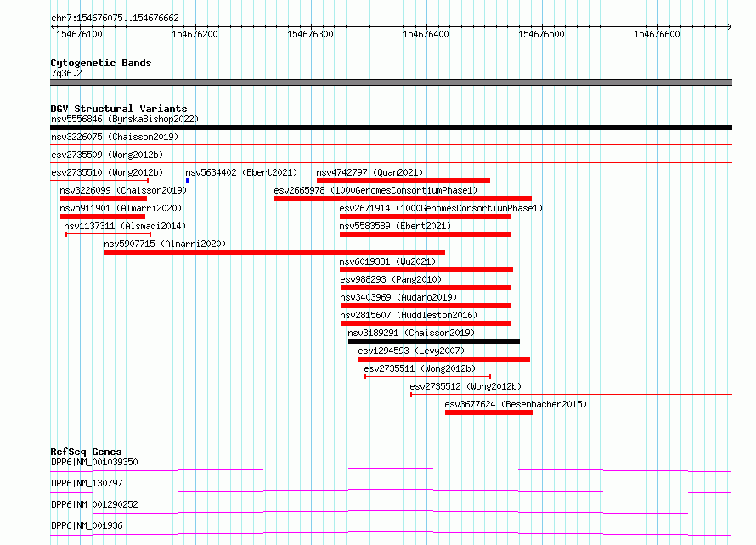Click the Cytogenetic Bands track heading
Screen dimensions: 756x545
tap(101, 63)
